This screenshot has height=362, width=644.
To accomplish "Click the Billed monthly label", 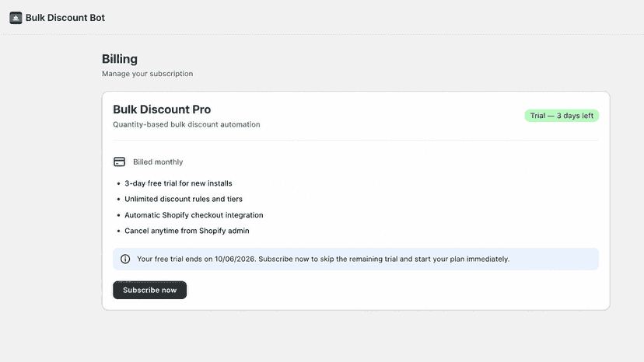I will coord(158,162).
